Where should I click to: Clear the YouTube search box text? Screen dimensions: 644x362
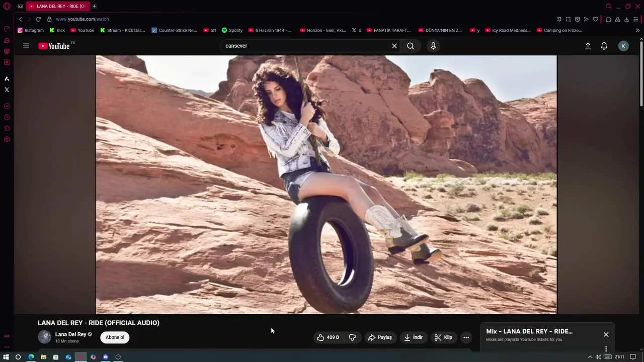[394, 46]
